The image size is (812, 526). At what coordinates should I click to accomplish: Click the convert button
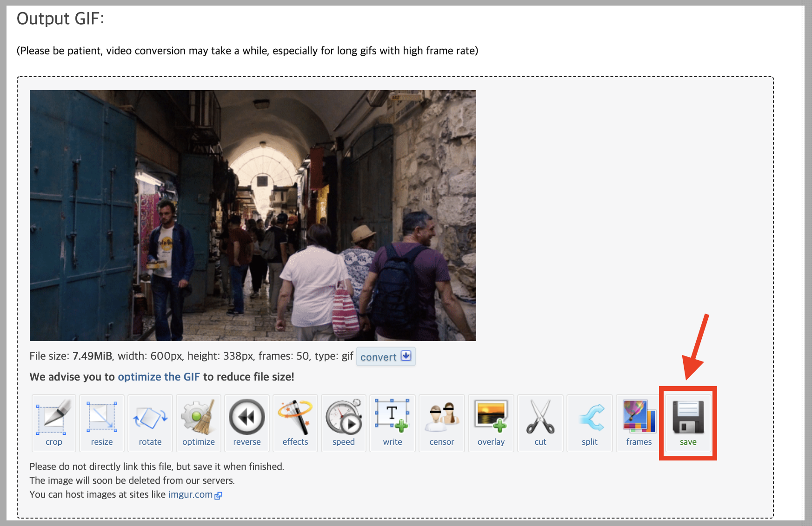point(386,356)
